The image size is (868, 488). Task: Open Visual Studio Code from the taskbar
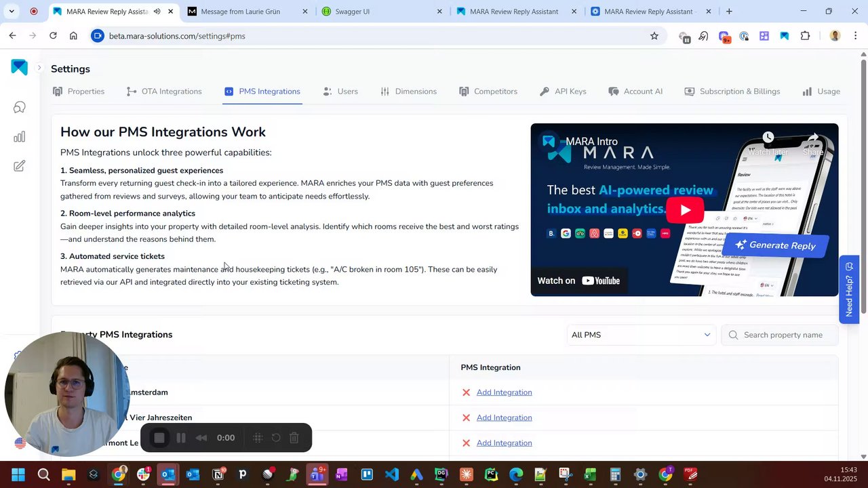[391, 474]
